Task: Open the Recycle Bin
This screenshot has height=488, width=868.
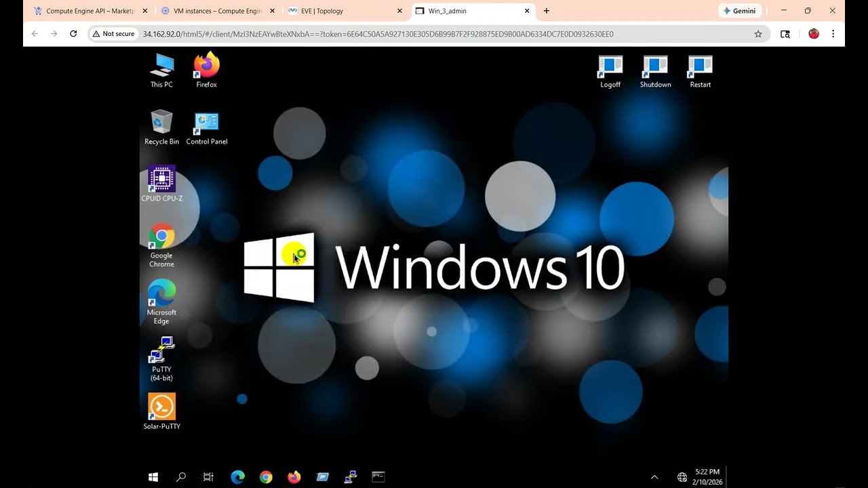Action: coord(161,127)
